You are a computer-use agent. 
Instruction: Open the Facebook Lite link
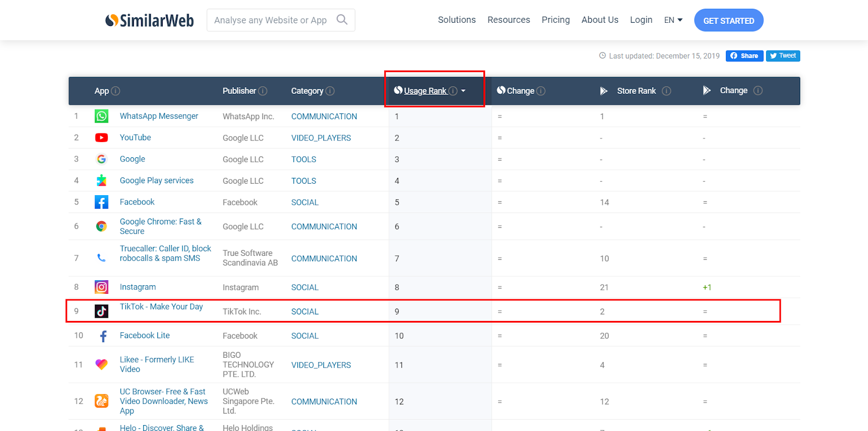coord(145,336)
